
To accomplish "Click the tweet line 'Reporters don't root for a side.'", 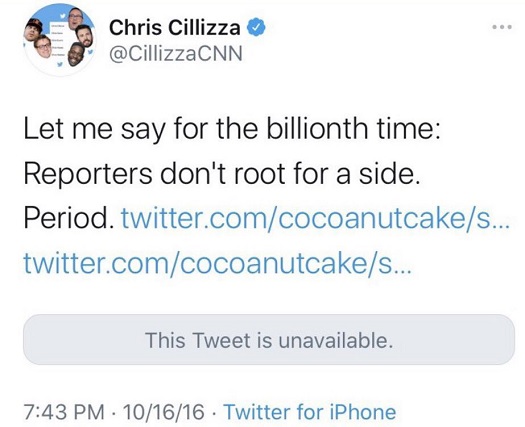I will pyautogui.click(x=222, y=173).
